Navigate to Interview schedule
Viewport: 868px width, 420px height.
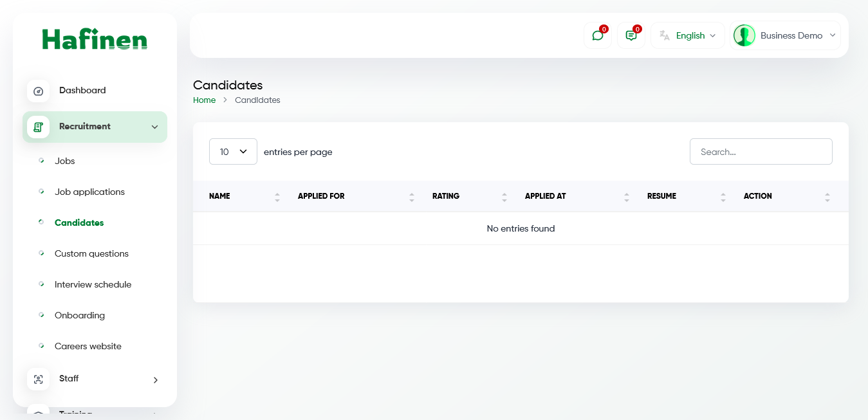point(93,284)
